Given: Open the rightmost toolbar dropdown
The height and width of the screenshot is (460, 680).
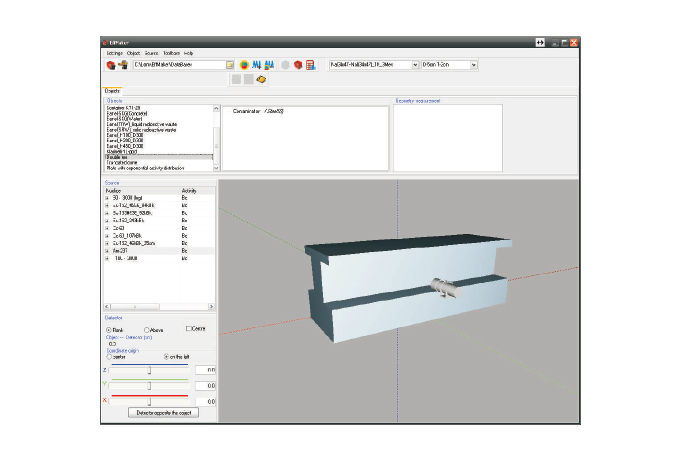Looking at the screenshot, I should click(x=473, y=65).
